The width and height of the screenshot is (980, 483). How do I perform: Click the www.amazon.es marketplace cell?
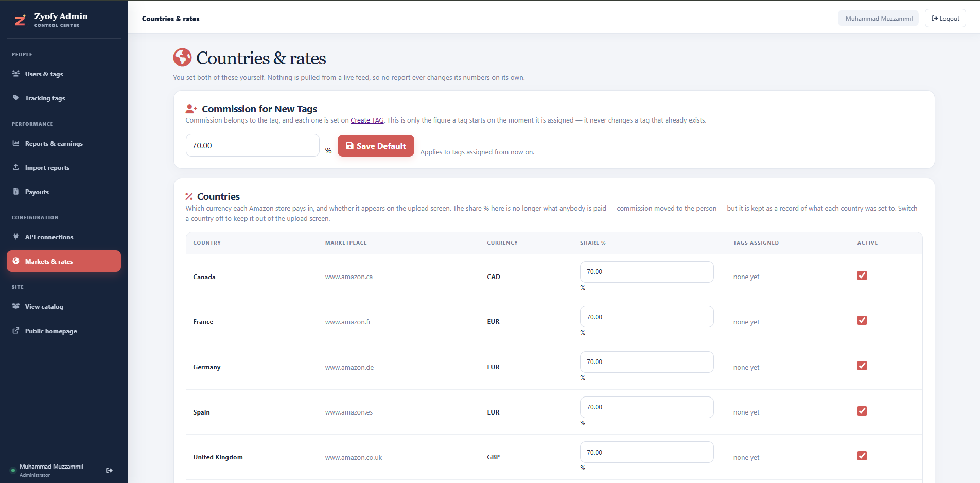[349, 412]
